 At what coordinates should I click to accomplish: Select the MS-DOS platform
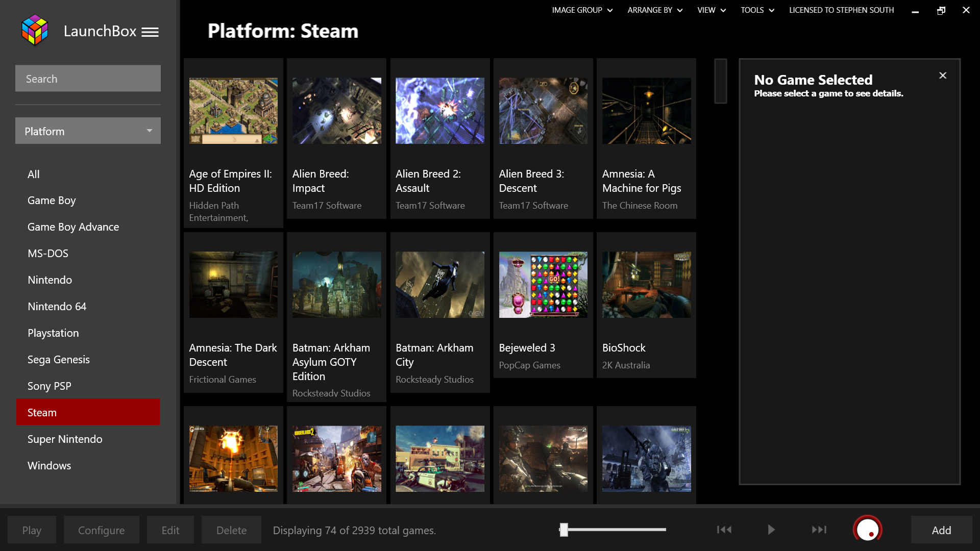(x=88, y=254)
